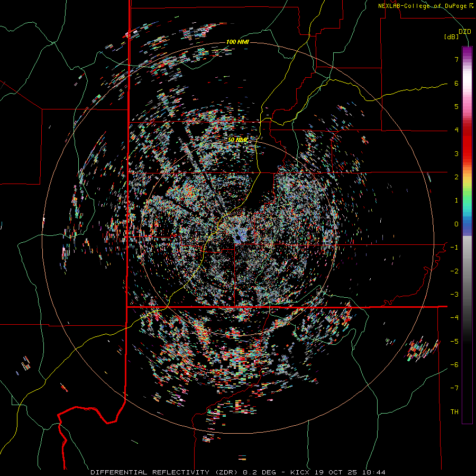Click the TH threshold label
This screenshot has width=476, height=476.
point(454,411)
